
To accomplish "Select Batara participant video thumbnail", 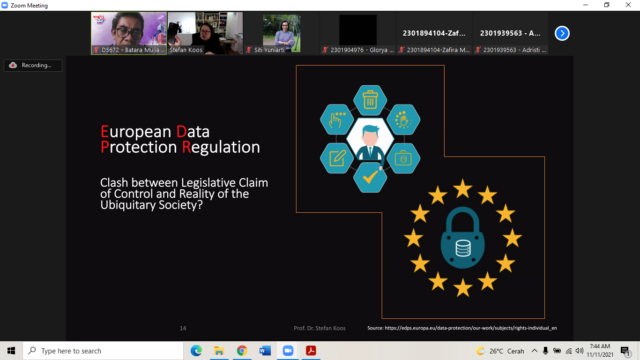I will pyautogui.click(x=129, y=33).
